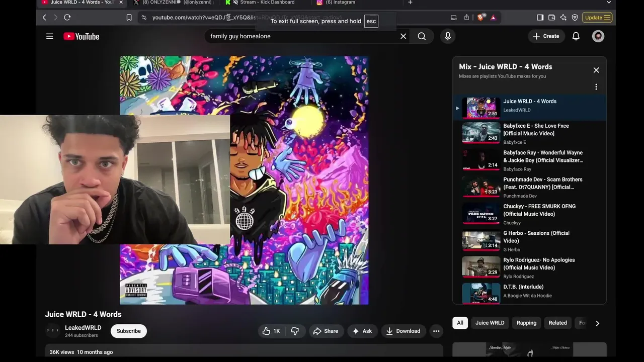
Task: Open a new browser tab with plus
Action: click(x=410, y=3)
